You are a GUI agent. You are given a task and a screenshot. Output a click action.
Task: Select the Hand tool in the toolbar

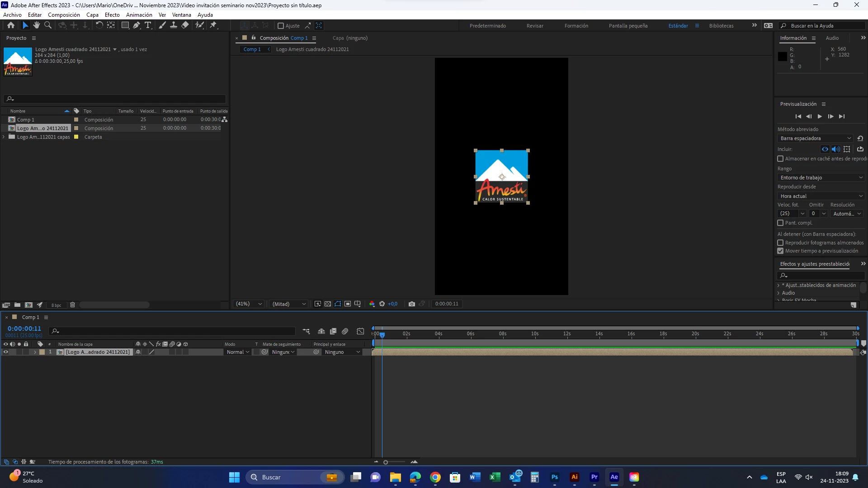37,25
